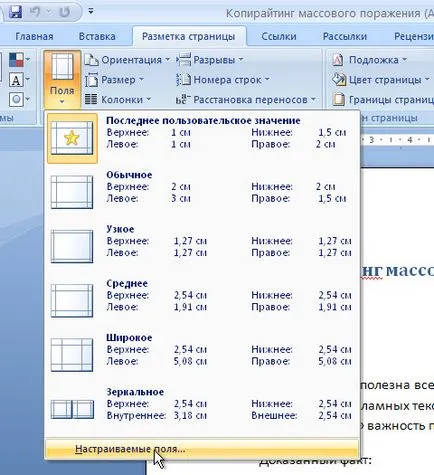Screen dimensions: 434x475
Task: Expand the Колонки columns dropdown
Action: click(x=118, y=99)
